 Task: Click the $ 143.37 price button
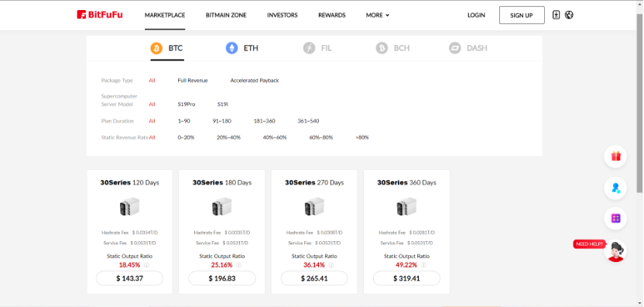coord(129,278)
